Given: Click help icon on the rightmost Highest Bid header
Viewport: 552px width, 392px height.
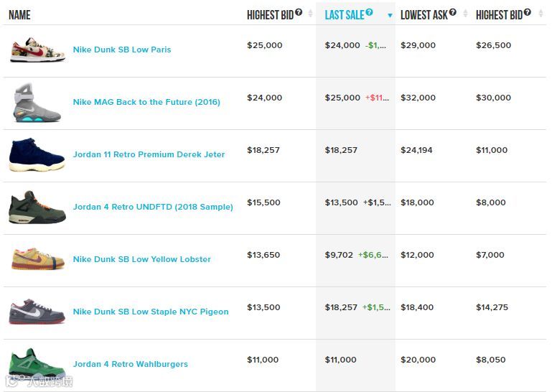Looking at the screenshot, I should point(527,12).
